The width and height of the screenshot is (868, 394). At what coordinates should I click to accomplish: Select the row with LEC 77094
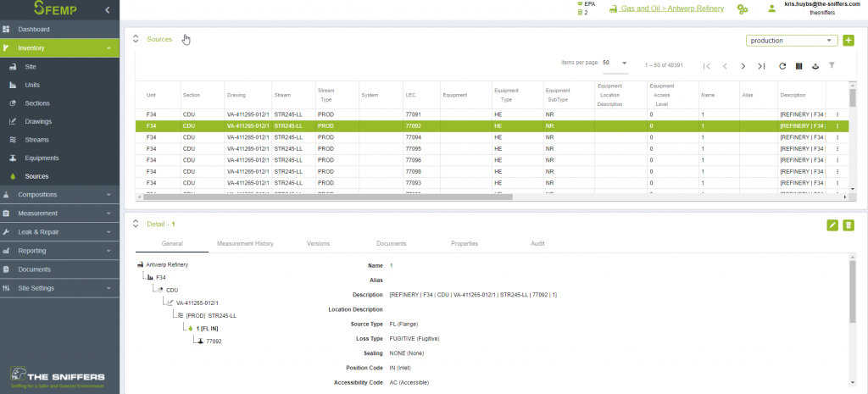pyautogui.click(x=492, y=137)
